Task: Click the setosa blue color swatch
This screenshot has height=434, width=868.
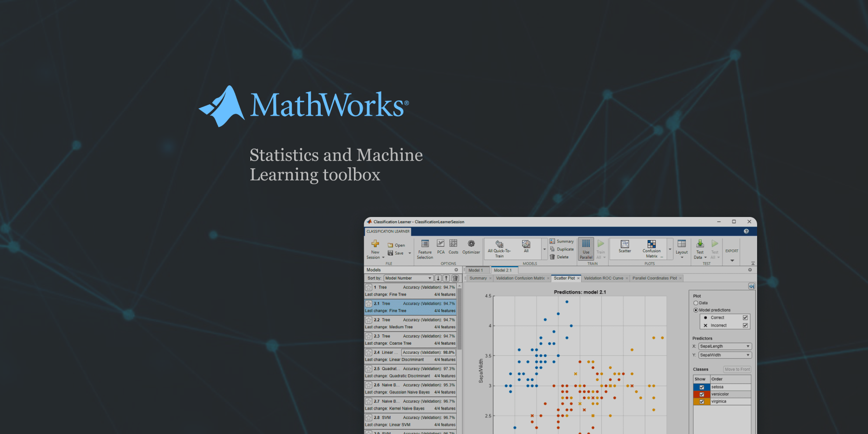Action: click(702, 387)
